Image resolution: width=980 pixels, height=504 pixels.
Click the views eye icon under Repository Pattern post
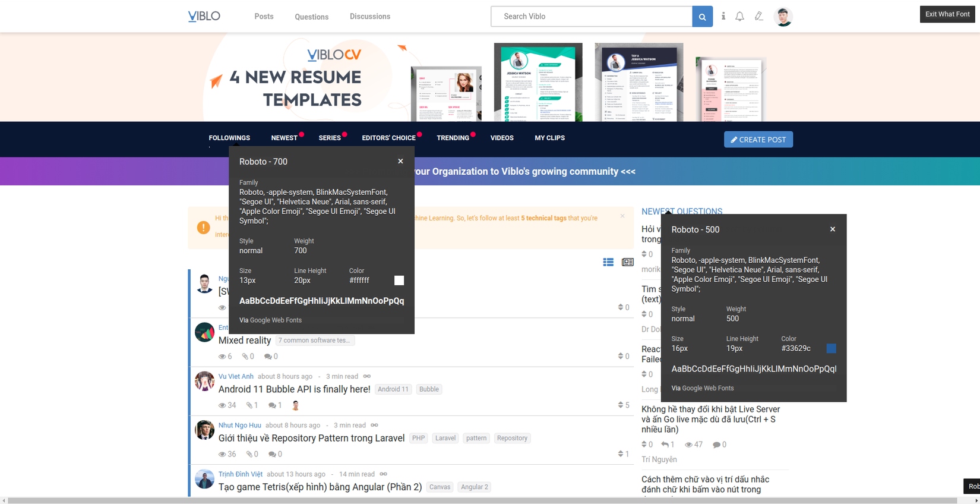coord(222,454)
